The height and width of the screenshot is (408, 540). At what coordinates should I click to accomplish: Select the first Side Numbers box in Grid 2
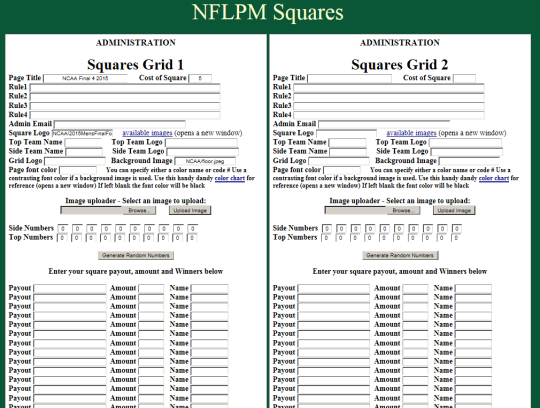coord(327,229)
